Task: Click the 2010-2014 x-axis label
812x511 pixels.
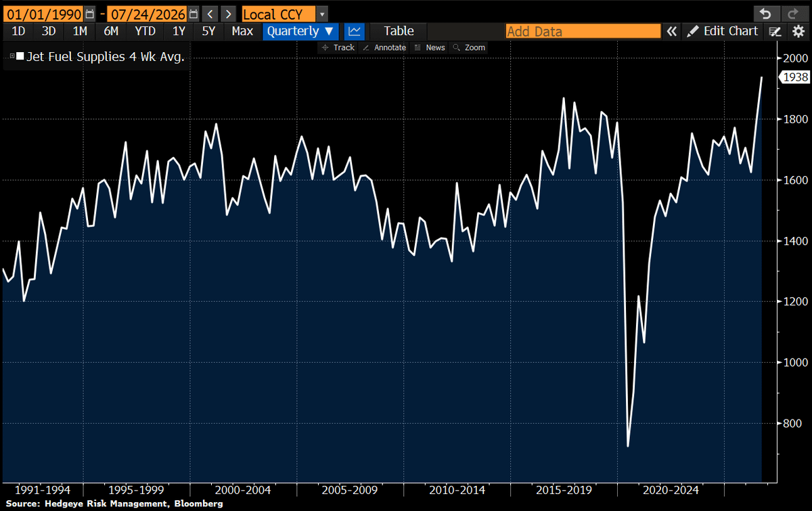Action: [458, 489]
